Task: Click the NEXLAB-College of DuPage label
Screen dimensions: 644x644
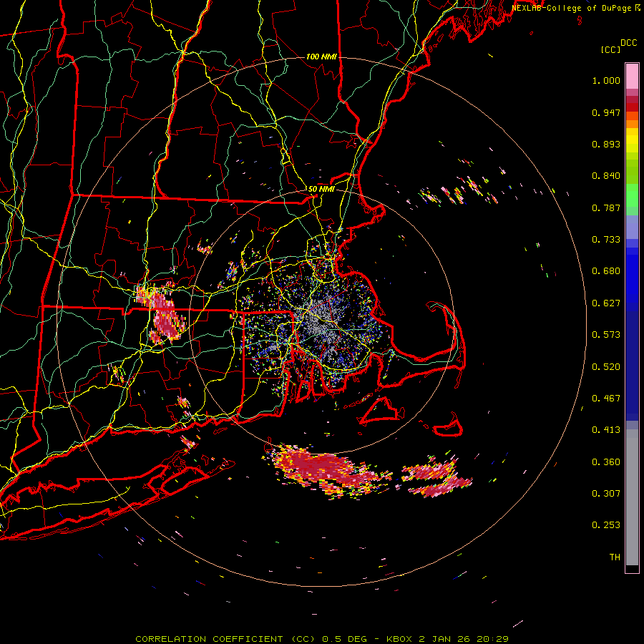Action: 571,8
